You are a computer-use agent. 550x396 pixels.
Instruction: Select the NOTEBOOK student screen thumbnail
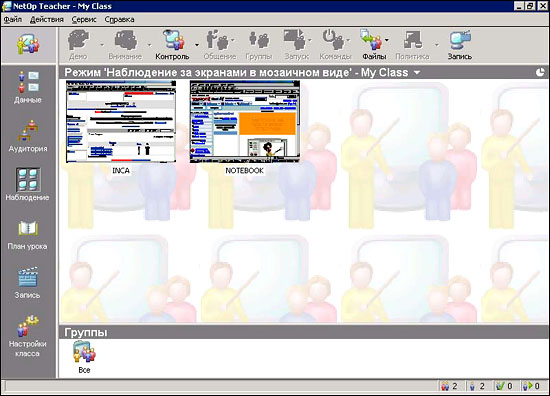tap(245, 121)
